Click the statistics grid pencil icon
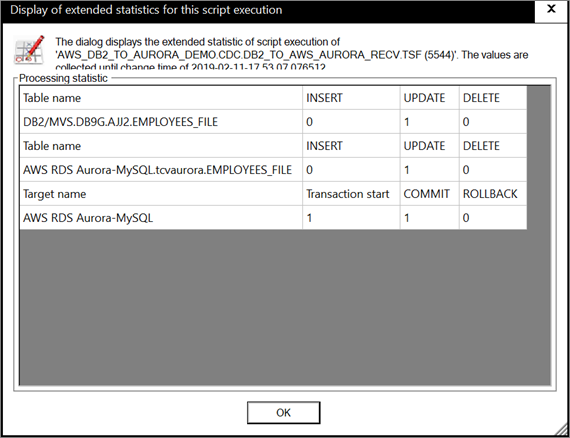The width and height of the screenshot is (570, 438). coord(29,50)
